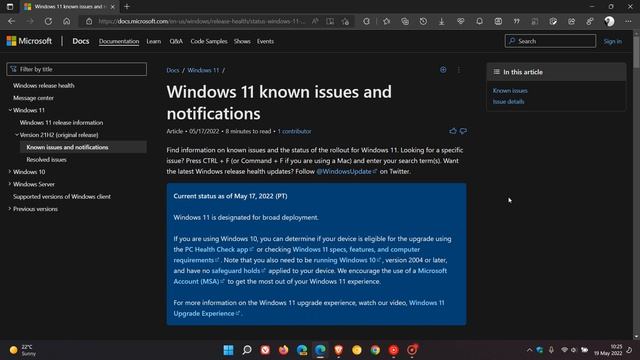
Task: Open the Documentation nav tab
Action: [119, 41]
